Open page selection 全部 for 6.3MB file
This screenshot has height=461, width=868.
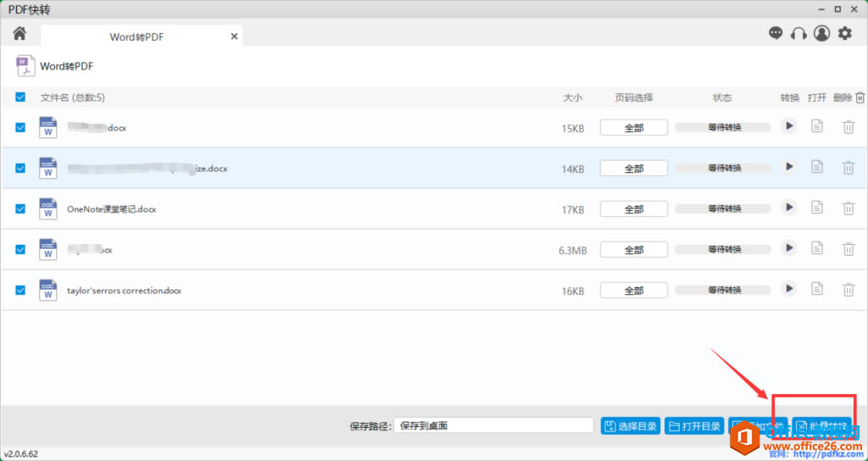pyautogui.click(x=634, y=250)
